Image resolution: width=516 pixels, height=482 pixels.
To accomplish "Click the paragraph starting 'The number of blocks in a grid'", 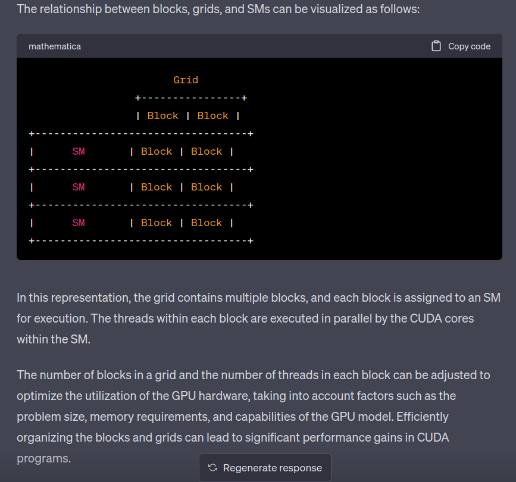I will tap(253, 417).
